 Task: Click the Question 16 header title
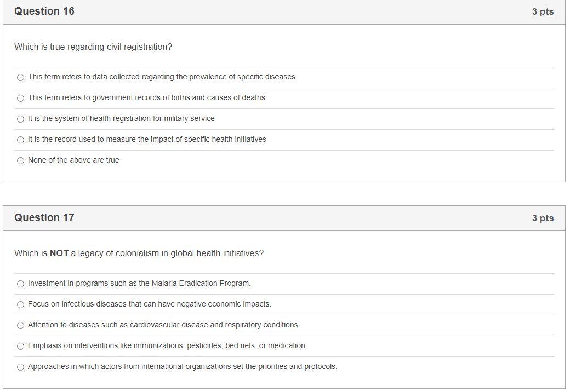tap(44, 11)
